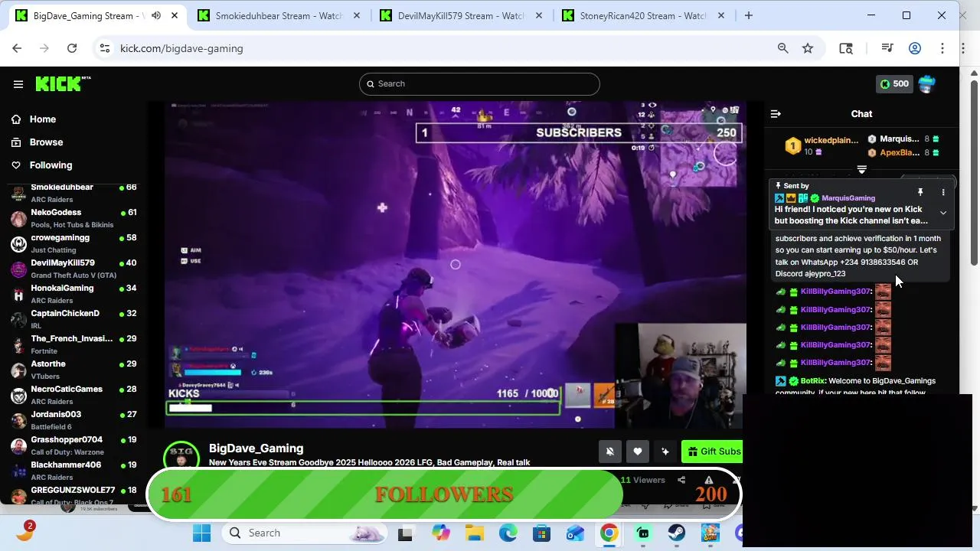
Task: Open crowegamingg channel in sidebar
Action: tap(73, 243)
